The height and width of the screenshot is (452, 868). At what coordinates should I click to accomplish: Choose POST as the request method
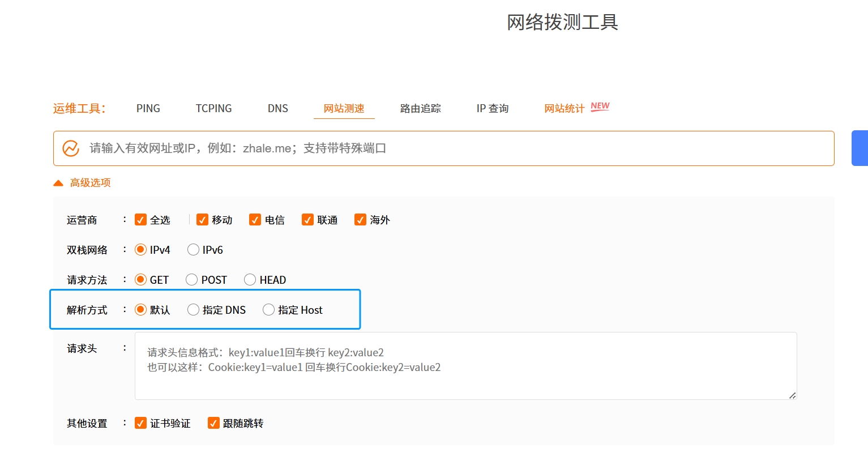point(192,280)
